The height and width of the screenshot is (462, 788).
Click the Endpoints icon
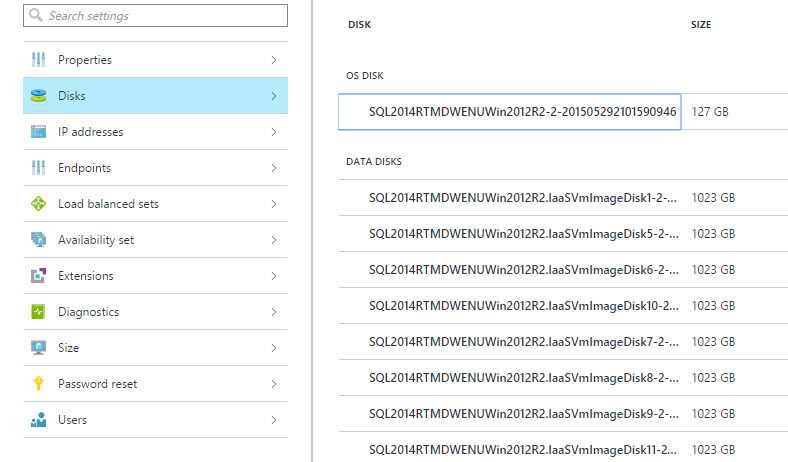[39, 168]
